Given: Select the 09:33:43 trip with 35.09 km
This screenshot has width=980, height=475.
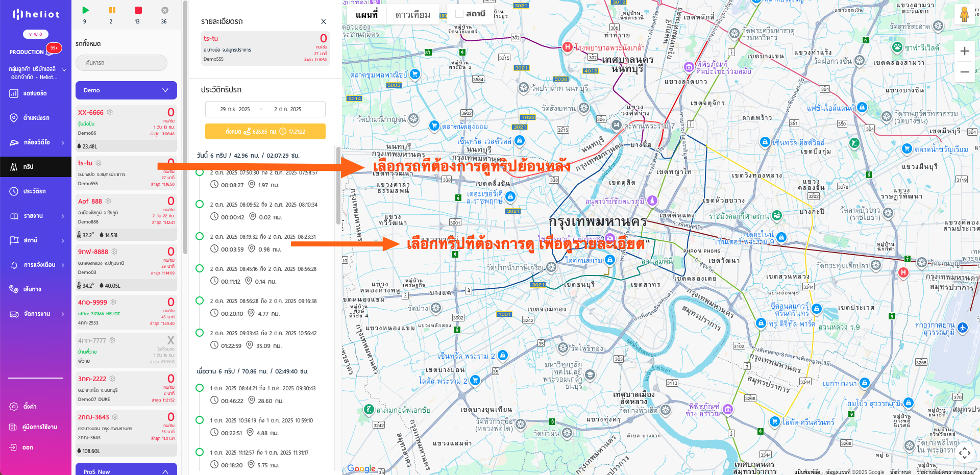Looking at the screenshot, I should tap(200, 333).
